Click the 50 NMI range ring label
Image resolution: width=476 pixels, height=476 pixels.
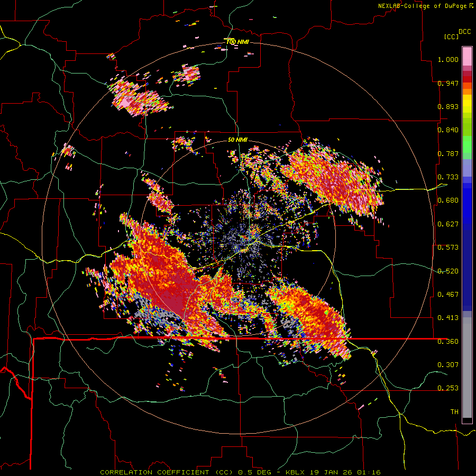237,140
